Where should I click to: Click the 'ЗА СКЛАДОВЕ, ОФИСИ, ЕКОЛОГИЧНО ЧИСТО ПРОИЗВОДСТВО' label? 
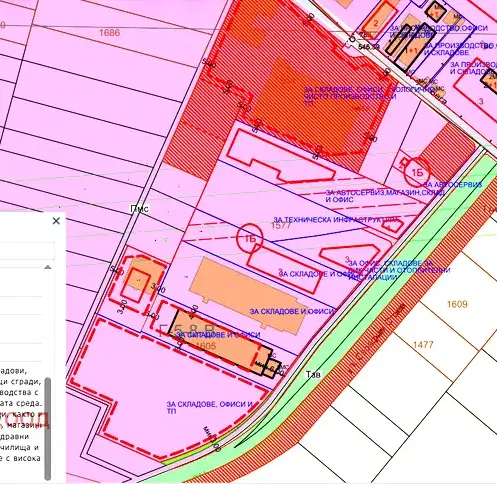point(370,96)
